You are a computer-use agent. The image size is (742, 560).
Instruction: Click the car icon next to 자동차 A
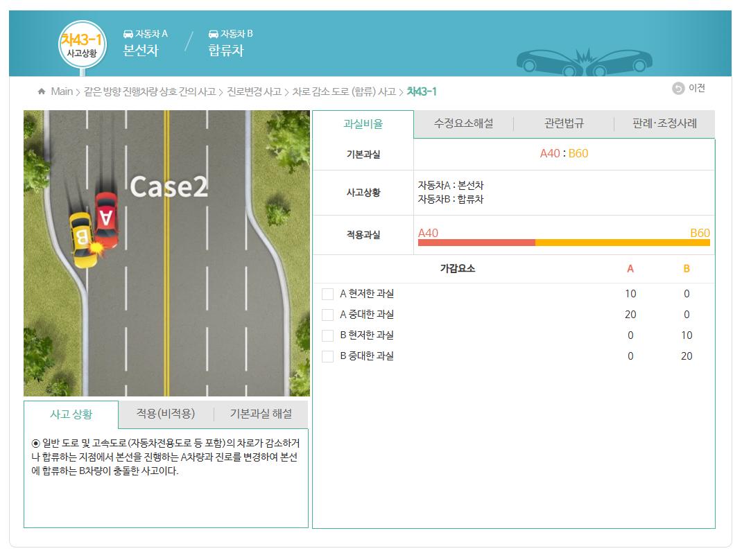point(128,34)
